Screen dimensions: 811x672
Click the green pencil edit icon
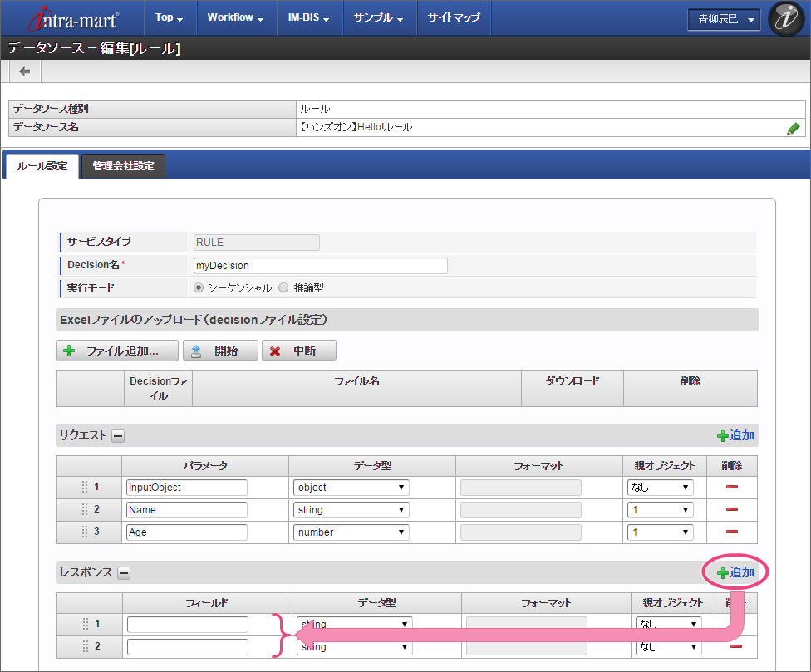[793, 128]
